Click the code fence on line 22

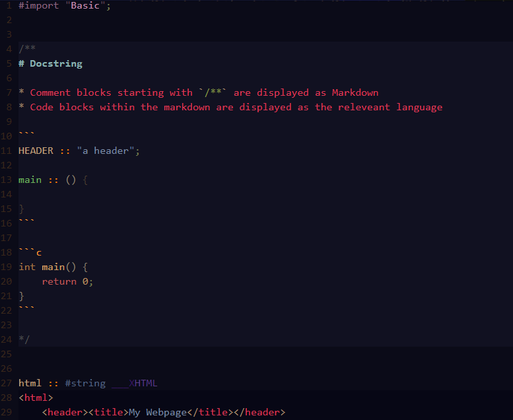coord(26,308)
